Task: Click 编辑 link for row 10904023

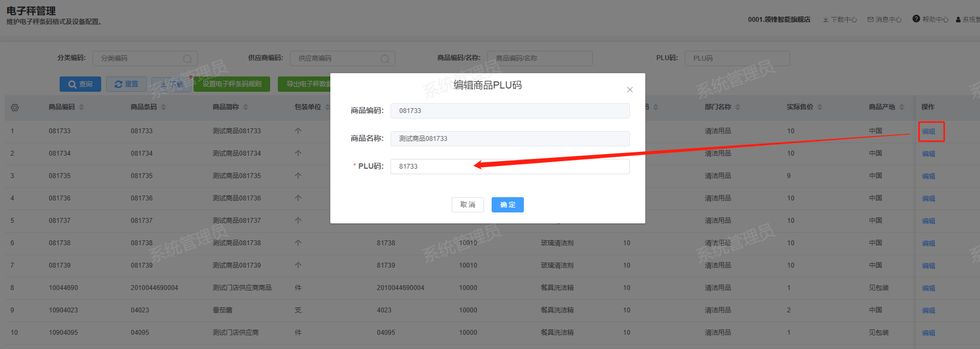Action: [929, 311]
